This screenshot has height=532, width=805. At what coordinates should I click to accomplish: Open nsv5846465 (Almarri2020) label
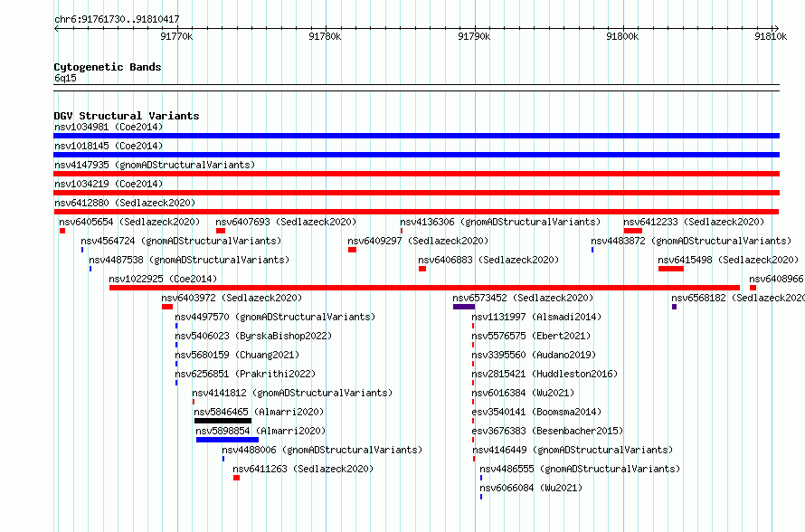pos(260,412)
